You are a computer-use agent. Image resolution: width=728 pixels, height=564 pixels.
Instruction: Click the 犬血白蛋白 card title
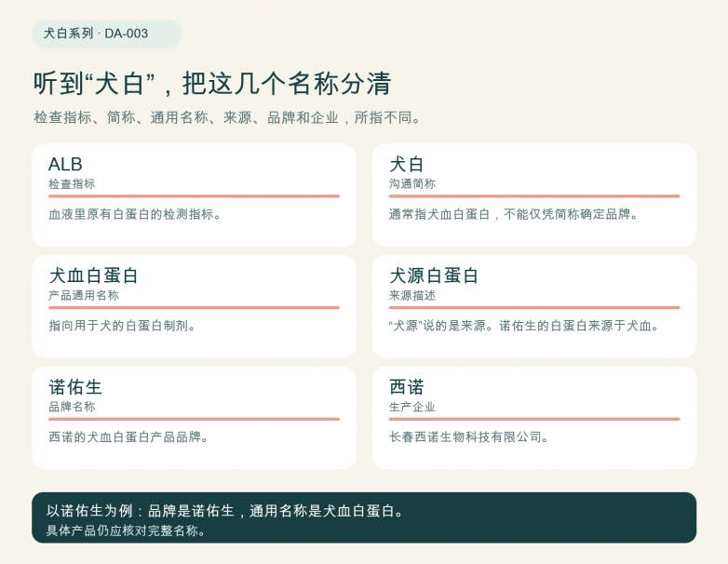coord(93,275)
